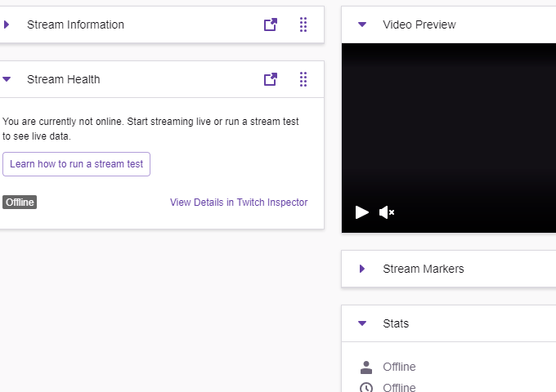Viewport: 556px width, 392px height.
Task: Unmute the video preview audio
Action: tap(387, 212)
